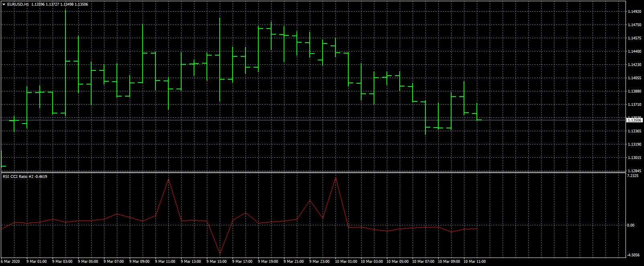Viewport: 644px width, 266px height.
Task: Click the open price value 1.13596
Action: pos(38,4)
